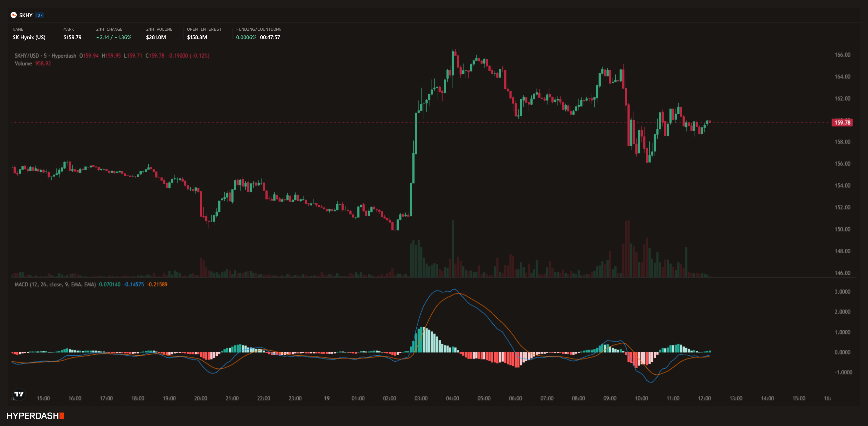Select the SKHY ticker symbol name

tap(26, 15)
